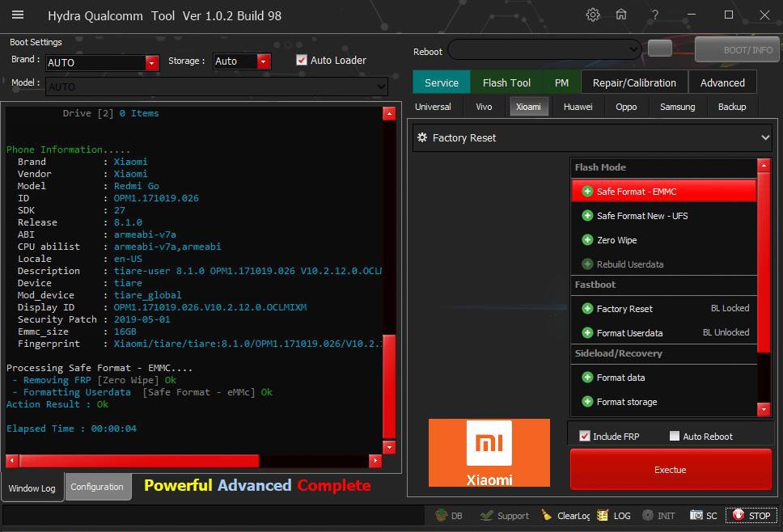
Task: Click the log vertical scrollbar thumb
Action: pyautogui.click(x=389, y=386)
